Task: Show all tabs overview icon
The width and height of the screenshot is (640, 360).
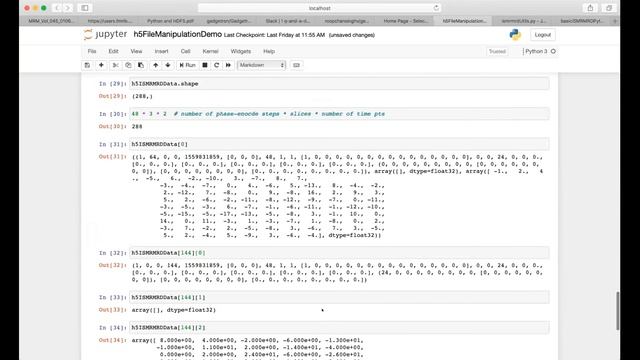Action: coord(609,8)
